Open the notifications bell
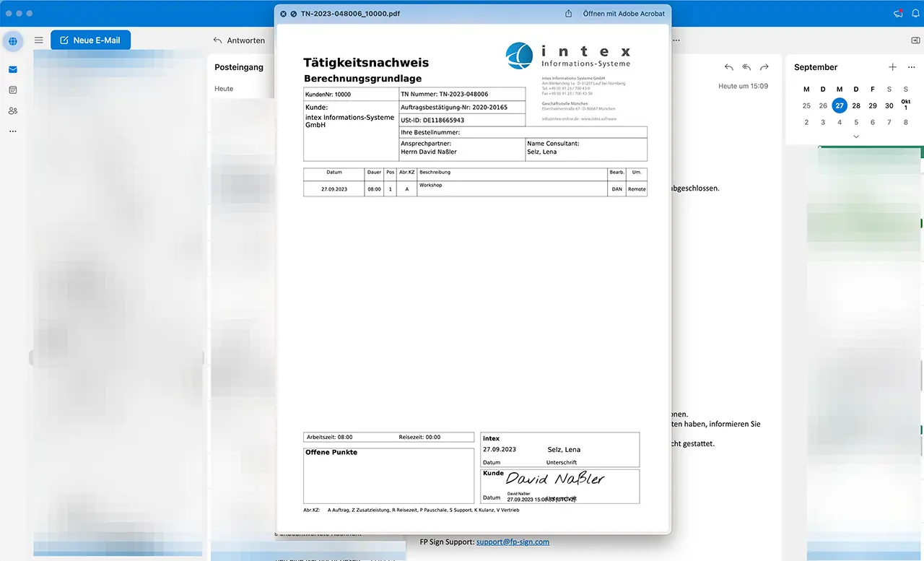Screen dimensions: 924x561 point(915,14)
